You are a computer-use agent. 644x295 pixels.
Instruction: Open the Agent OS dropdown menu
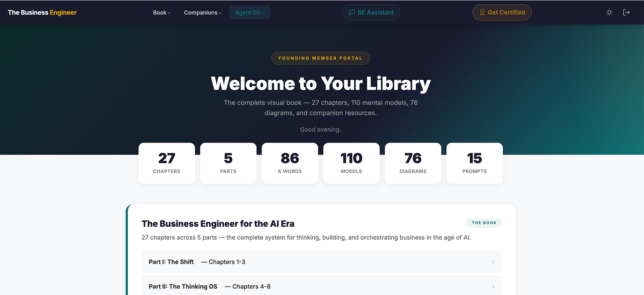[x=249, y=12]
